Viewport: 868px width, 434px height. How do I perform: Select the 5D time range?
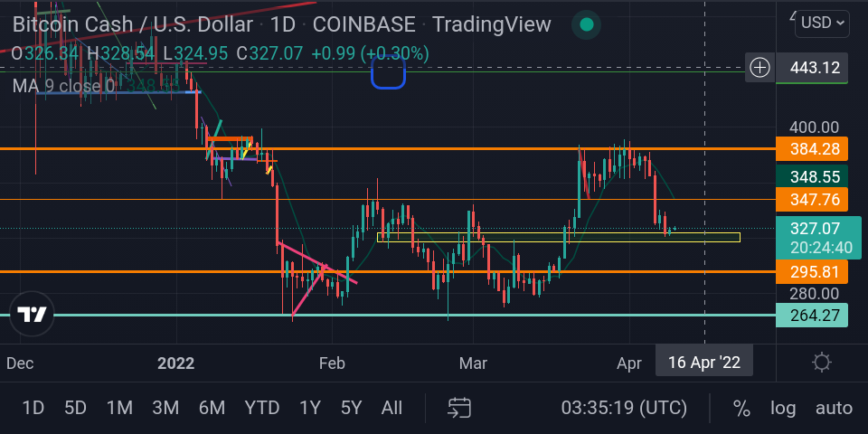pyautogui.click(x=75, y=409)
